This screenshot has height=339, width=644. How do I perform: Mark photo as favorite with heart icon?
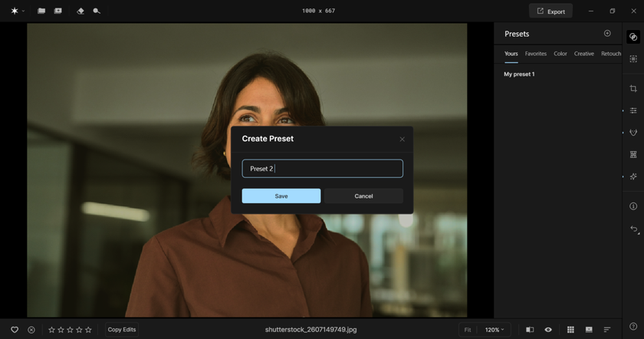(x=15, y=330)
